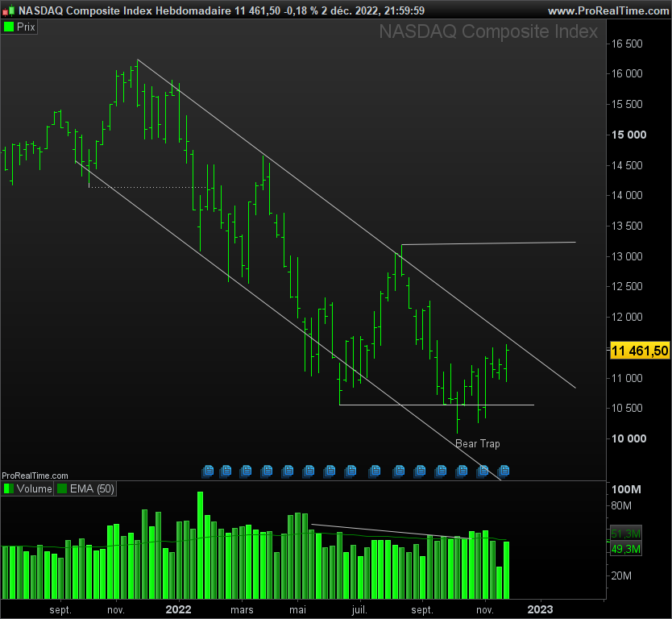
Task: Select the Prix legend label
Action: [x=26, y=27]
